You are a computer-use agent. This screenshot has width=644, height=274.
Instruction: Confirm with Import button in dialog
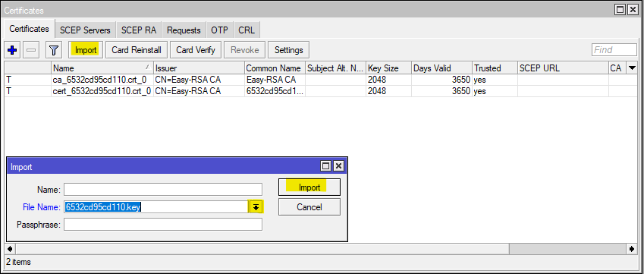[x=309, y=187]
